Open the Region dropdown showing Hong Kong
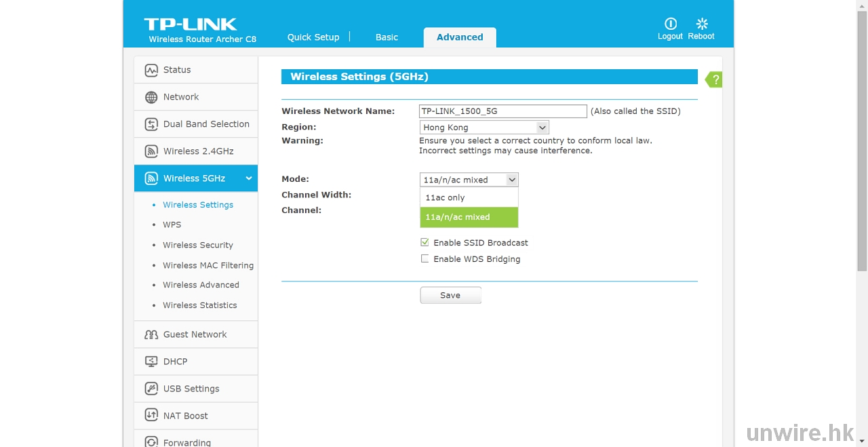 484,128
